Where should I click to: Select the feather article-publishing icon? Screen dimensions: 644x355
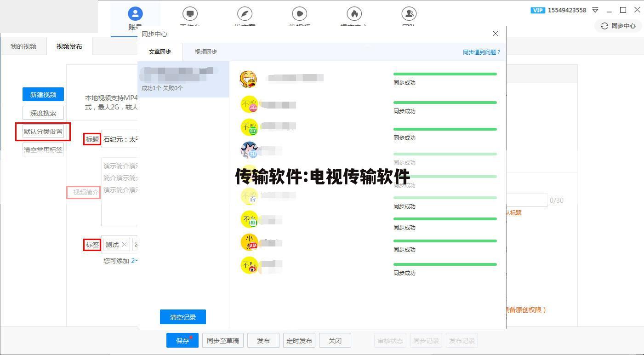(245, 13)
